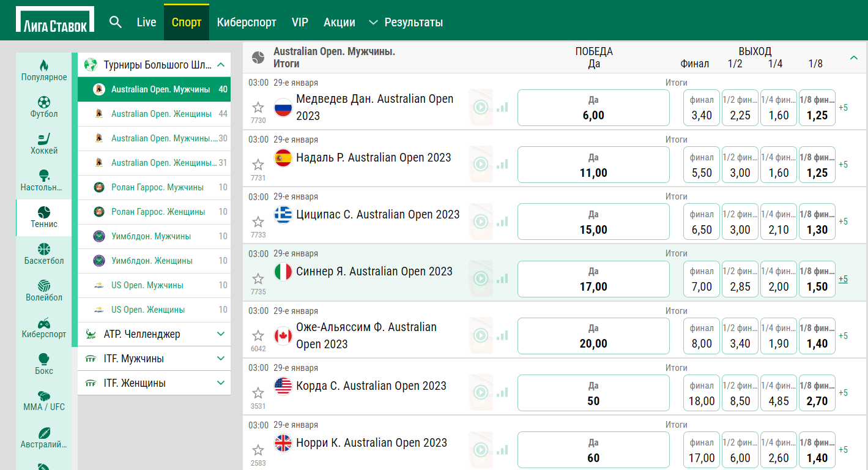Screen dimensions: 868x470
Task: Open the search magnifier icon
Action: [x=116, y=22]
